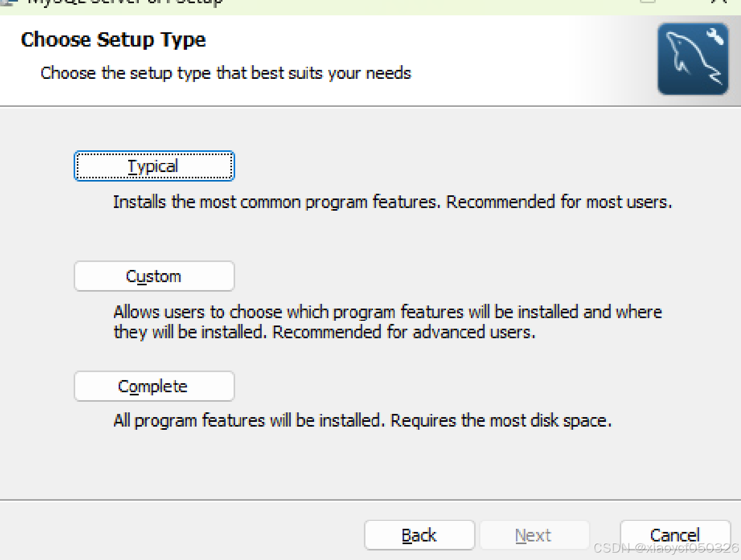Click the 'Requires the most disk space' text

point(501,421)
